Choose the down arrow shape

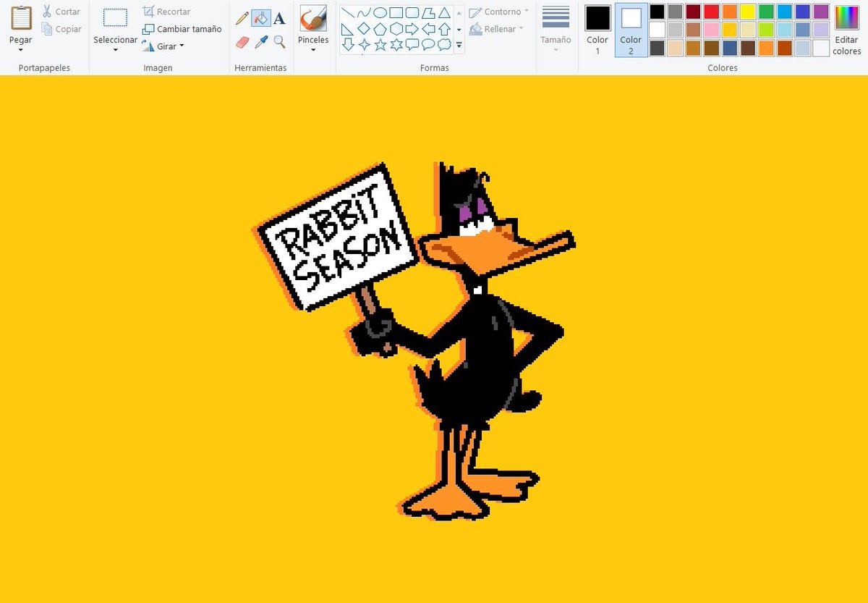(x=349, y=45)
